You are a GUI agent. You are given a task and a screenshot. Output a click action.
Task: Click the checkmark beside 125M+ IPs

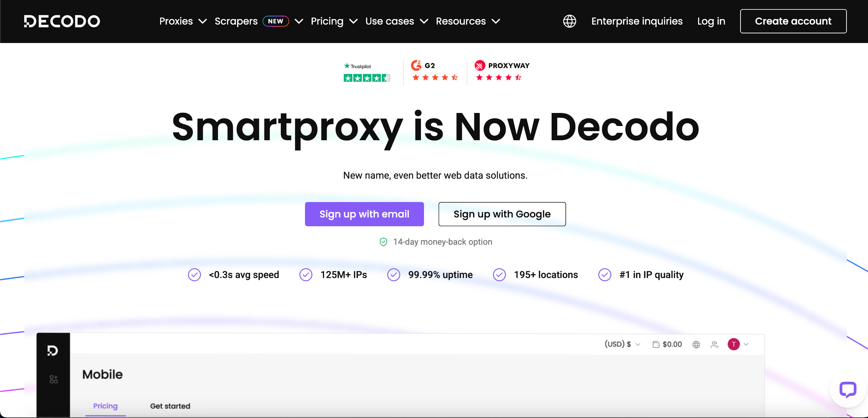coord(306,275)
